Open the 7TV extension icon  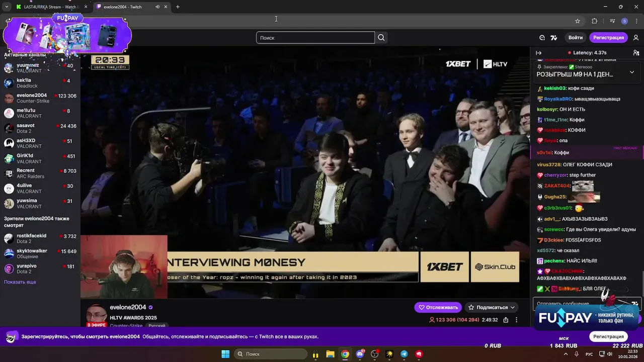(x=554, y=38)
